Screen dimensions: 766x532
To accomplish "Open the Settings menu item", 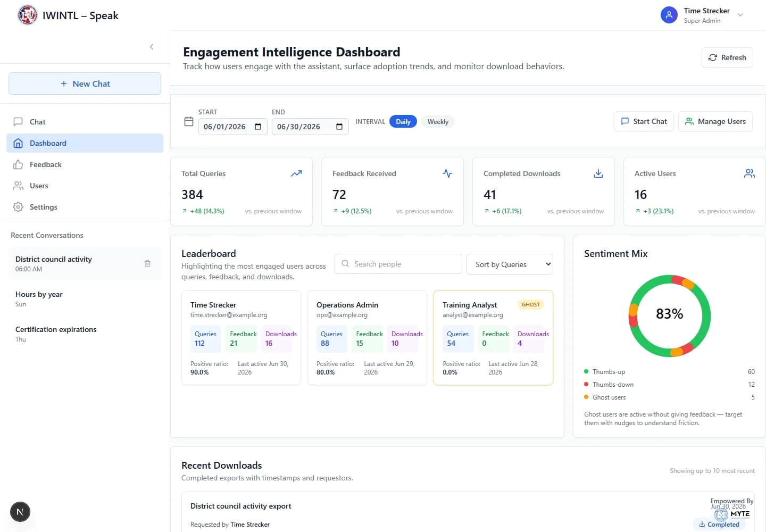I will [85, 207].
